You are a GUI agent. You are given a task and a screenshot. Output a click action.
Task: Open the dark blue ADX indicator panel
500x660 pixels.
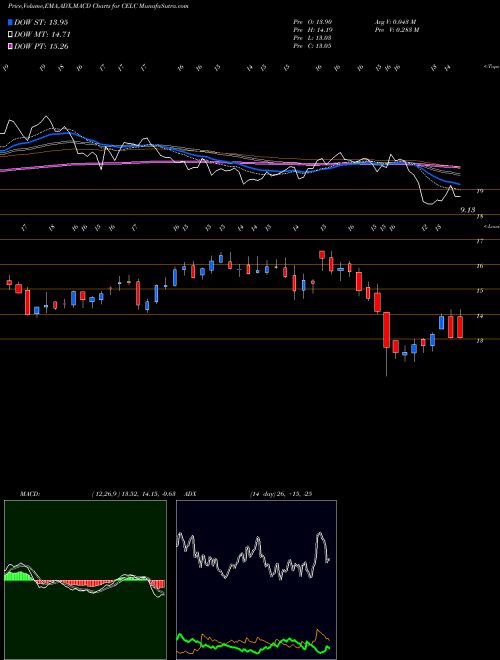256,580
